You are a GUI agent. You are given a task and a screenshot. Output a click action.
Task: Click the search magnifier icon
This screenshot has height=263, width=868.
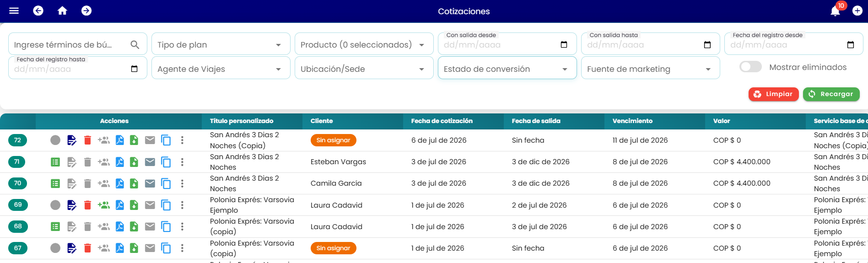tap(135, 44)
